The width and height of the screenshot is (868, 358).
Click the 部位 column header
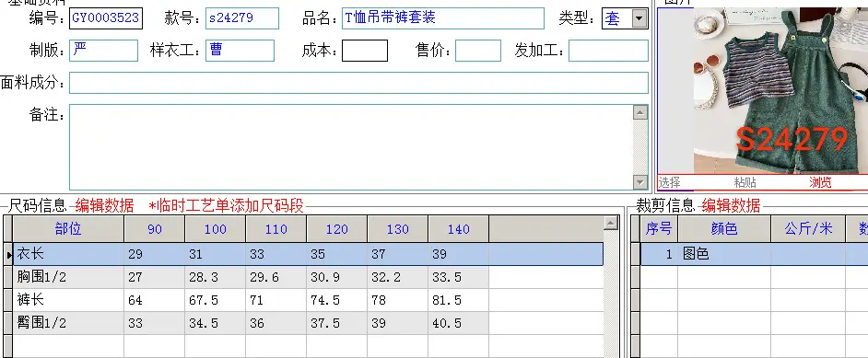point(68,229)
